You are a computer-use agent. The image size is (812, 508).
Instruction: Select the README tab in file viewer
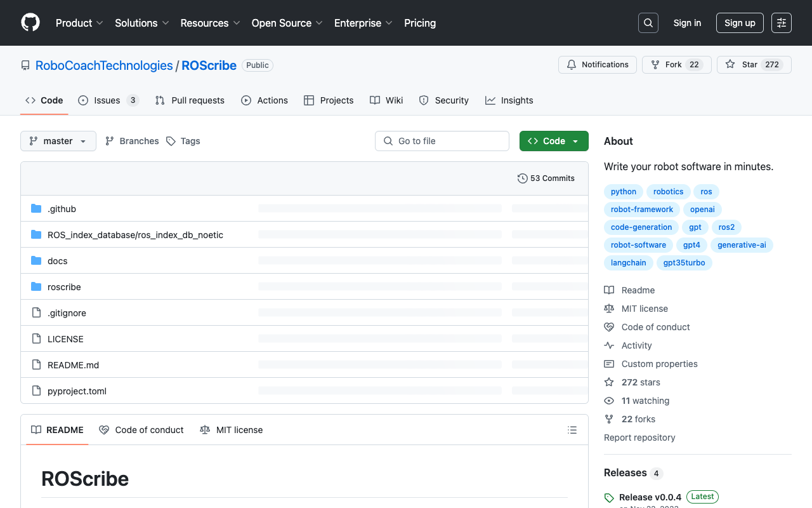[x=57, y=430]
